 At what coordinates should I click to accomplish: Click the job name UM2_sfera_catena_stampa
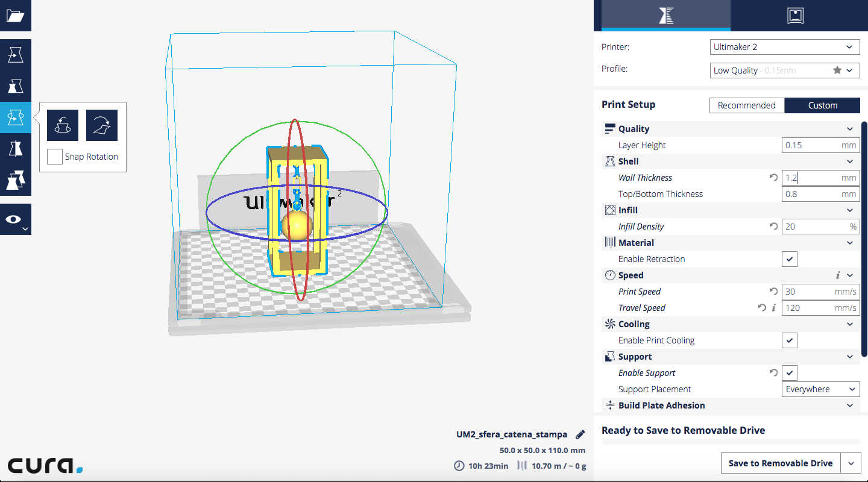(512, 434)
